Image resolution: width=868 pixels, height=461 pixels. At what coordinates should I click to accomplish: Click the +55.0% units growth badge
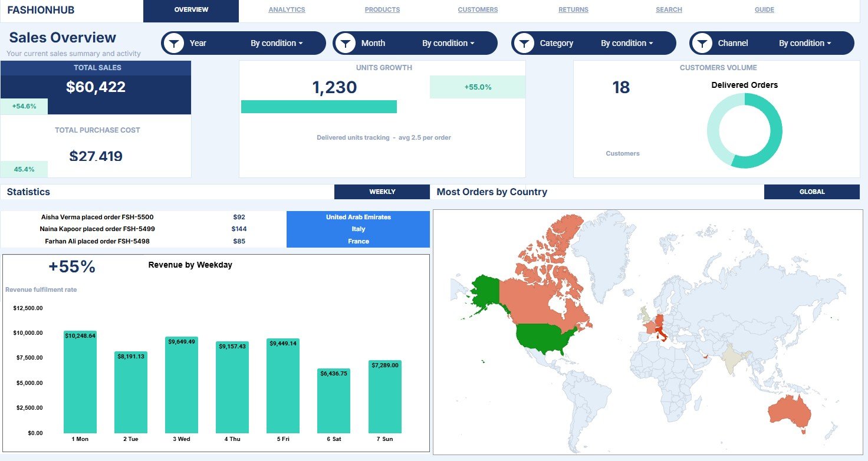(478, 87)
